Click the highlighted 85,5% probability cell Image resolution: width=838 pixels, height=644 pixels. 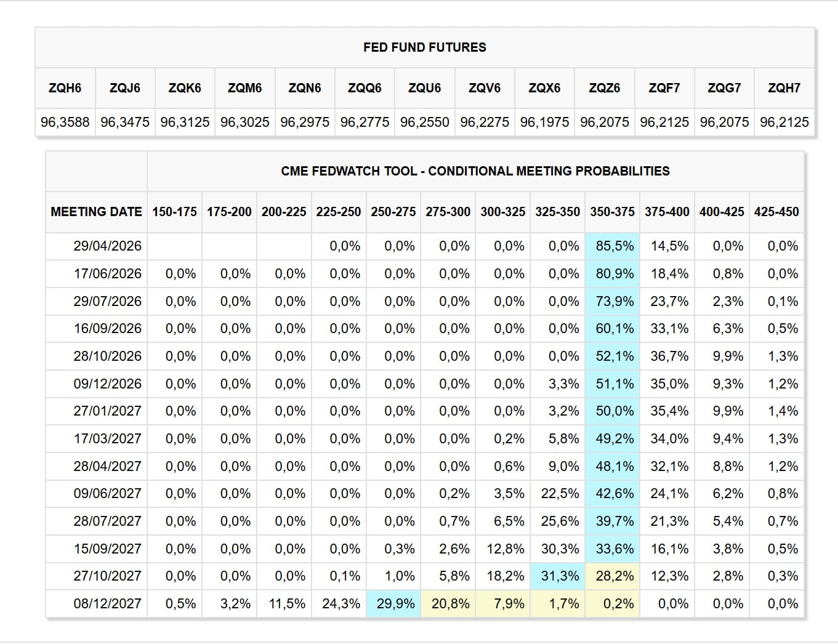(x=614, y=246)
